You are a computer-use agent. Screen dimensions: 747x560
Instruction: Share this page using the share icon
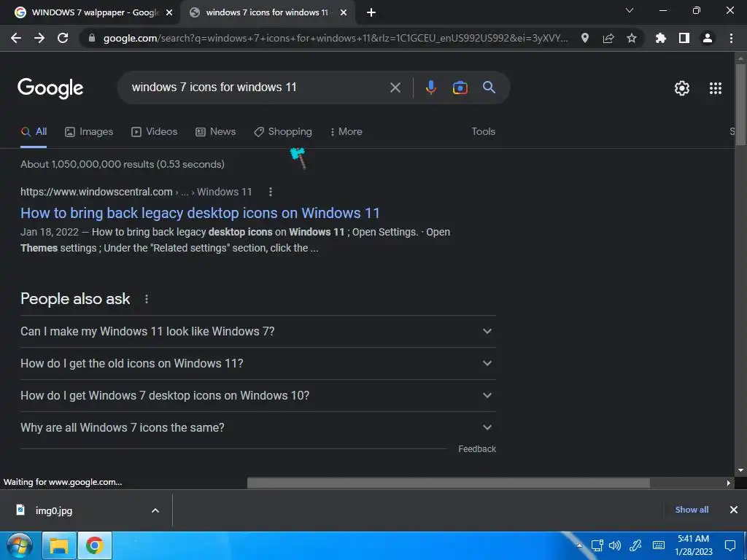608,38
